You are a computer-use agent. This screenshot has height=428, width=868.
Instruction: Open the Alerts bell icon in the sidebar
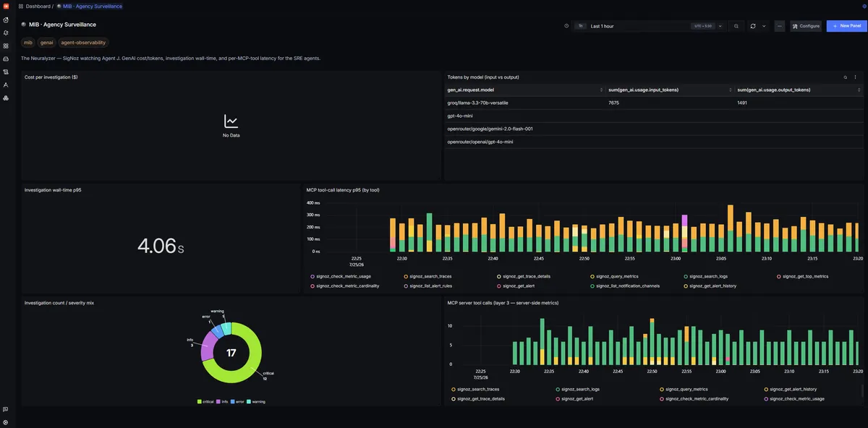coord(6,33)
